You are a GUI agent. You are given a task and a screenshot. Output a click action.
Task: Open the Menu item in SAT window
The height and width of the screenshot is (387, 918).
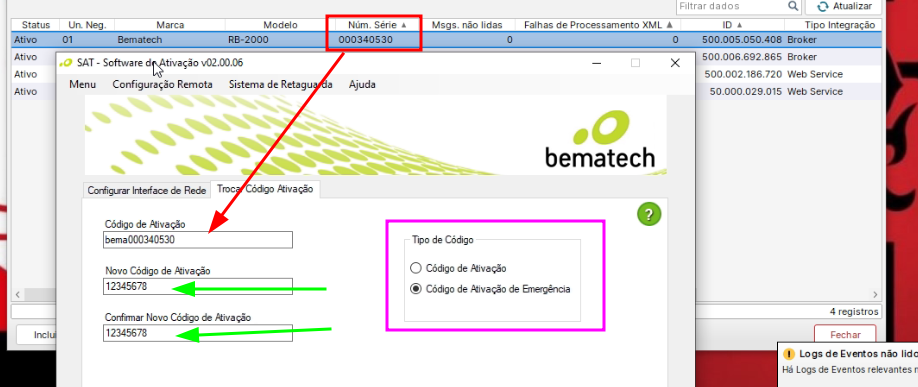point(83,84)
